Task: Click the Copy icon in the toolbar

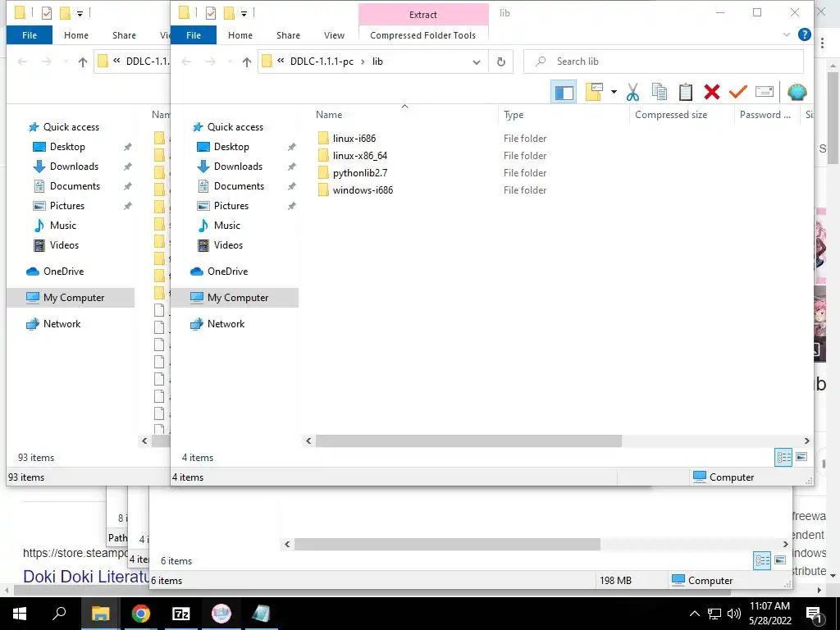Action: (660, 92)
